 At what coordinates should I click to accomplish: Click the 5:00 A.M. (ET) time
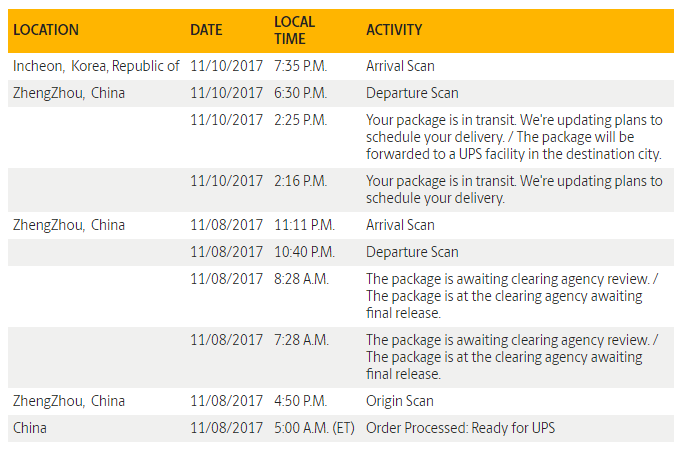click(314, 428)
